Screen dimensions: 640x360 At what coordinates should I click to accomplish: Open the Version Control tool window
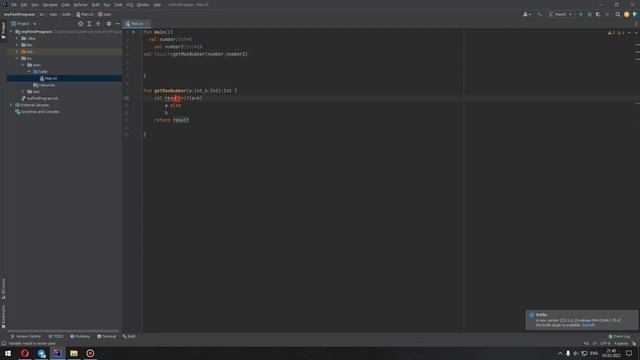click(26, 336)
